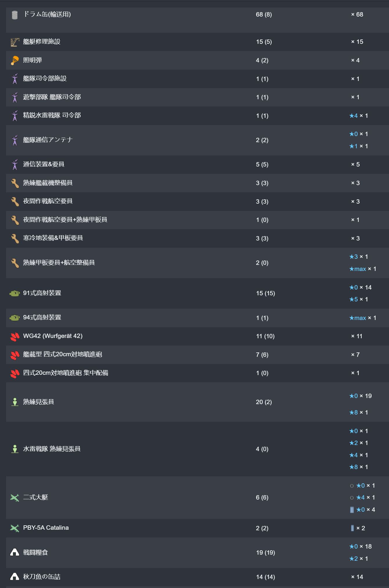The image size is (389, 588).
Task: Click the red rocket icon for WG42
Action: click(15, 336)
